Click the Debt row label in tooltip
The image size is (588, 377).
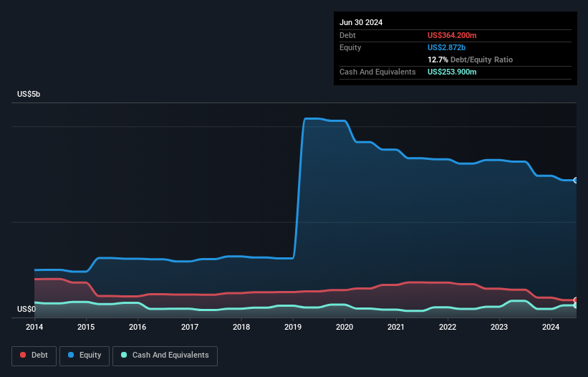tap(347, 35)
